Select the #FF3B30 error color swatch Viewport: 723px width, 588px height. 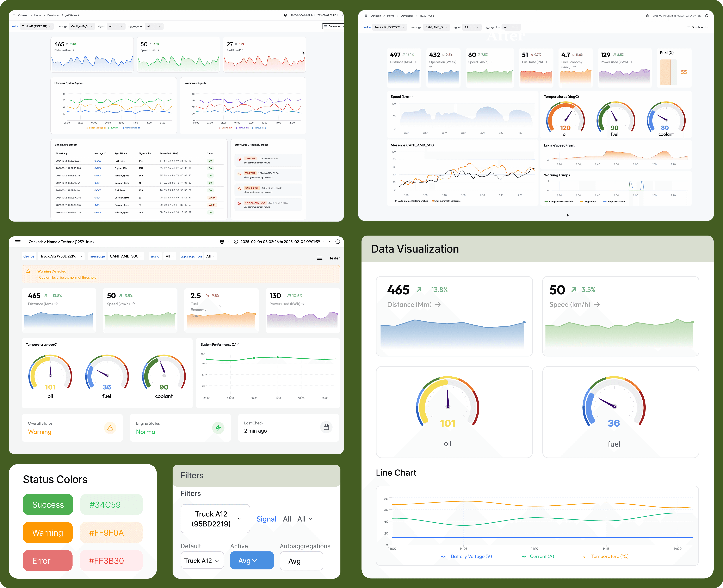[x=111, y=561]
